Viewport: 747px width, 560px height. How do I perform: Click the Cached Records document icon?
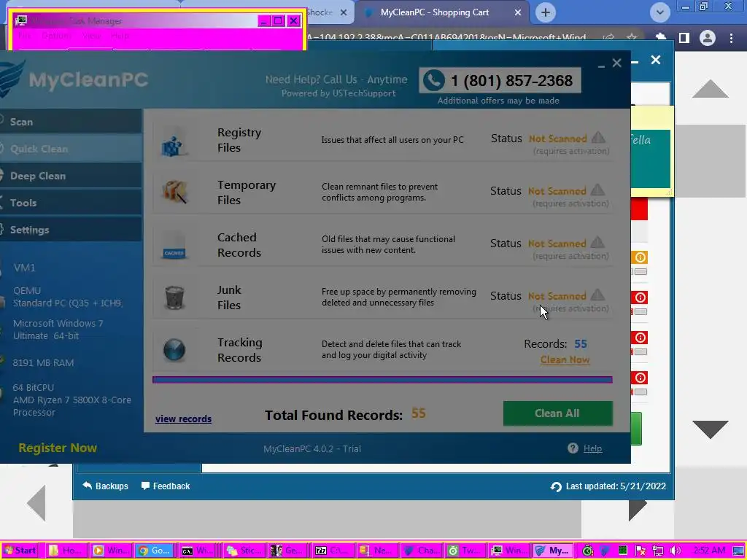pyautogui.click(x=174, y=245)
